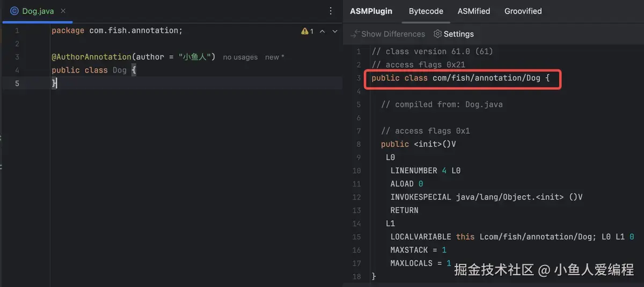
Task: Open the editor tabs more-options menu
Action: coord(331,11)
